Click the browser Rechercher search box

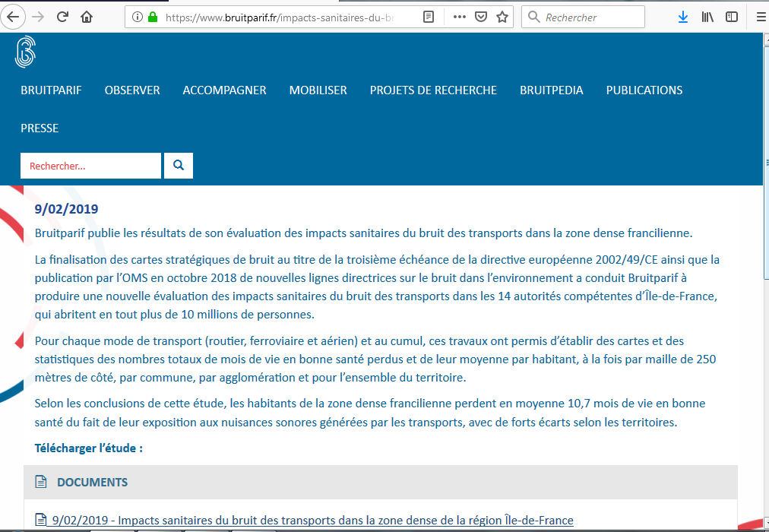click(583, 17)
